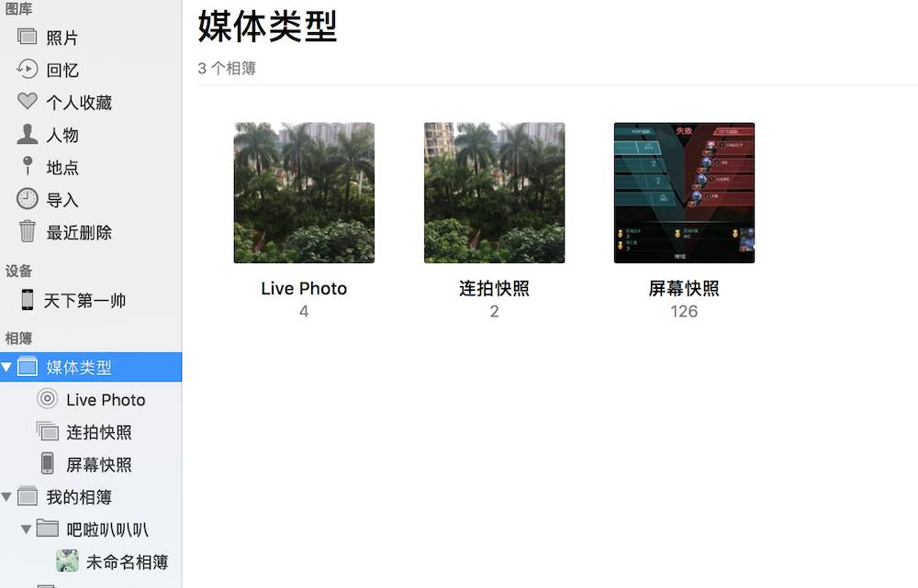Click the 导入 clock icon
This screenshot has height=588, width=918.
pyautogui.click(x=27, y=199)
